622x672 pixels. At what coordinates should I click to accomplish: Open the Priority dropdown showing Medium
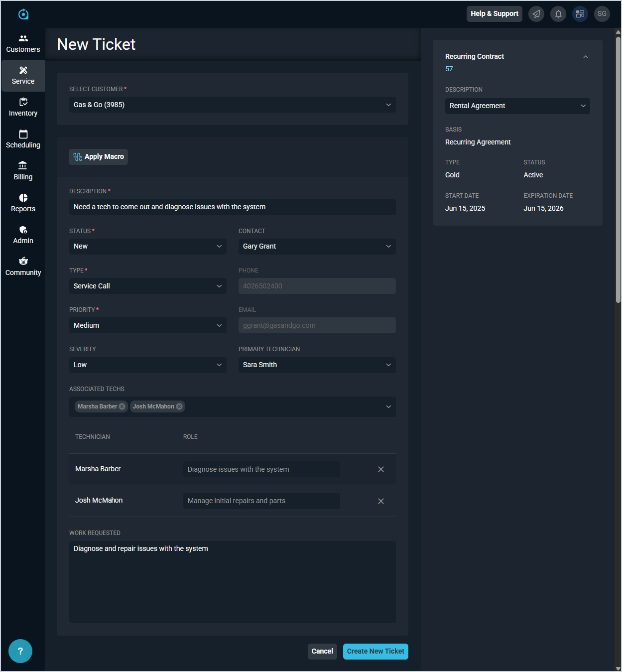click(148, 325)
